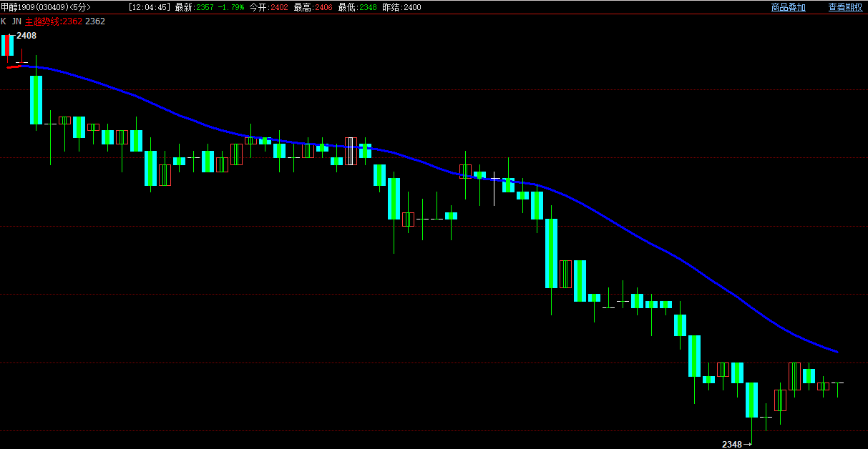Screen dimensions: 868x449
Task: Click the right end of blue trend line
Action: click(x=837, y=352)
